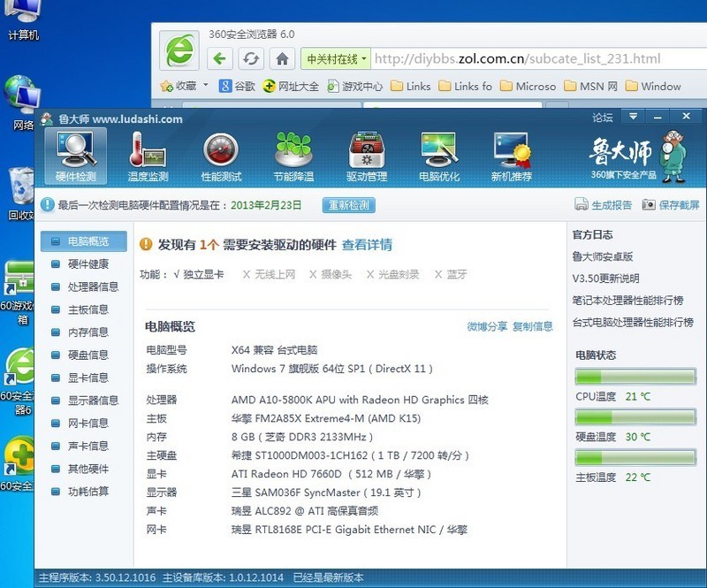Click the AMD A10-5800K processor text

(360, 400)
